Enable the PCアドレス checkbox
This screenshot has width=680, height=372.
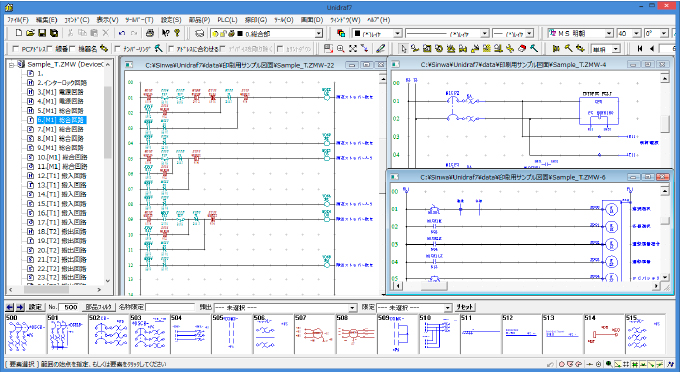[x=16, y=49]
